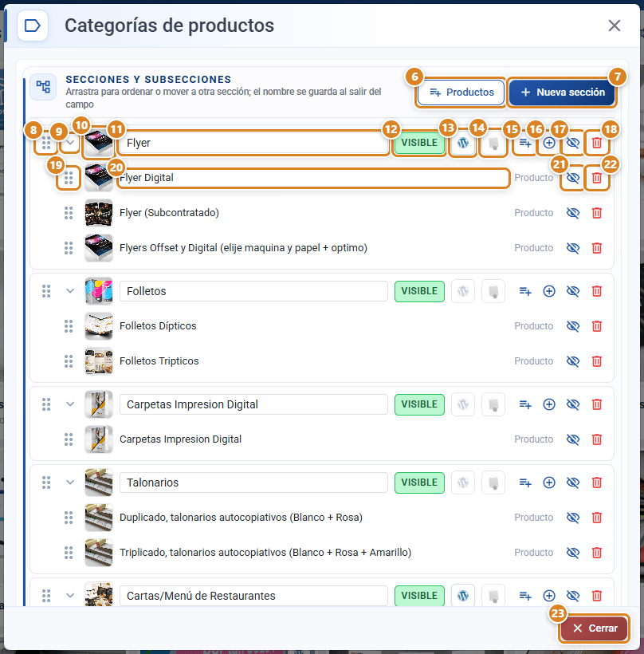Screen dimensions: 644x654
Task: Delete the Flyer Digital product row
Action: [x=597, y=178]
